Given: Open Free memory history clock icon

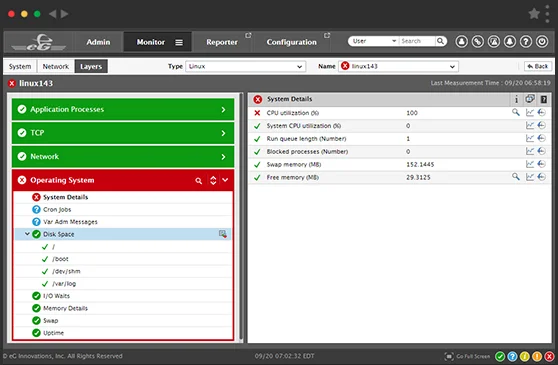Looking at the screenshot, I should coord(542,177).
